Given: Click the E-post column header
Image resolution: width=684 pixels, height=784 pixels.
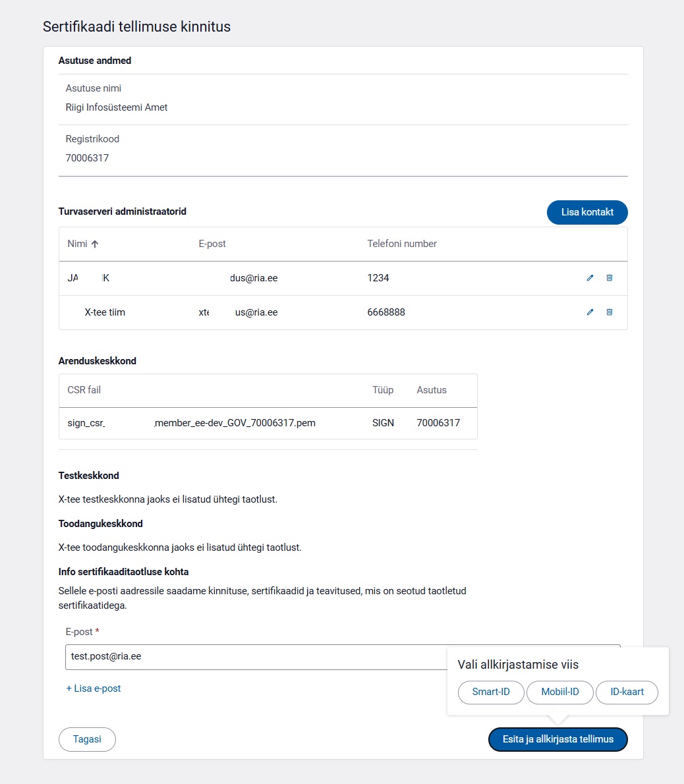Looking at the screenshot, I should [x=212, y=244].
